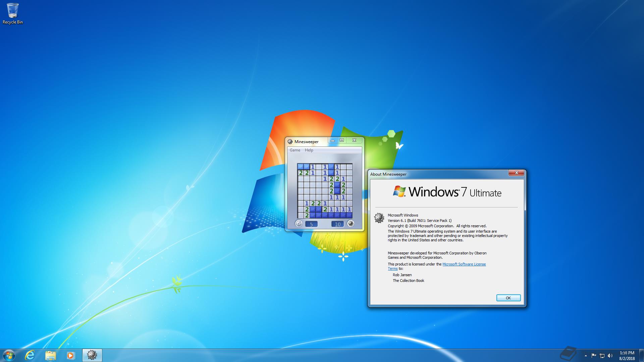Click the taskbar clock and date

[x=627, y=355]
